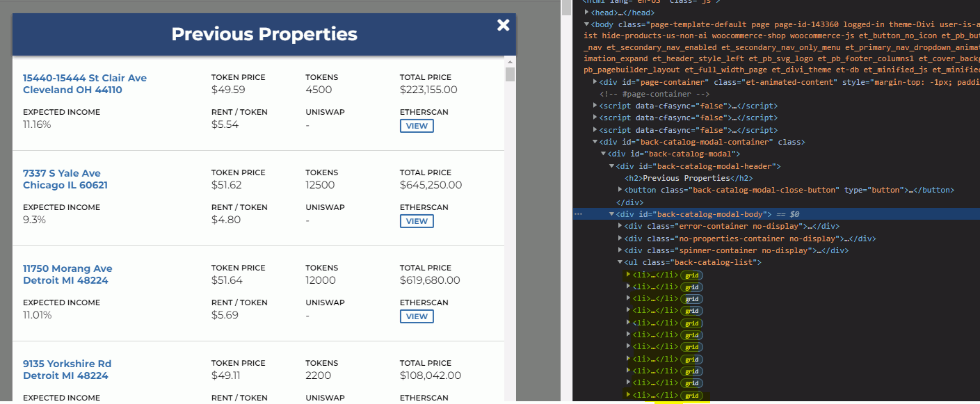Screen dimensions: 980x404
Task: Expand the no-properties-container div node
Action: [x=620, y=239]
